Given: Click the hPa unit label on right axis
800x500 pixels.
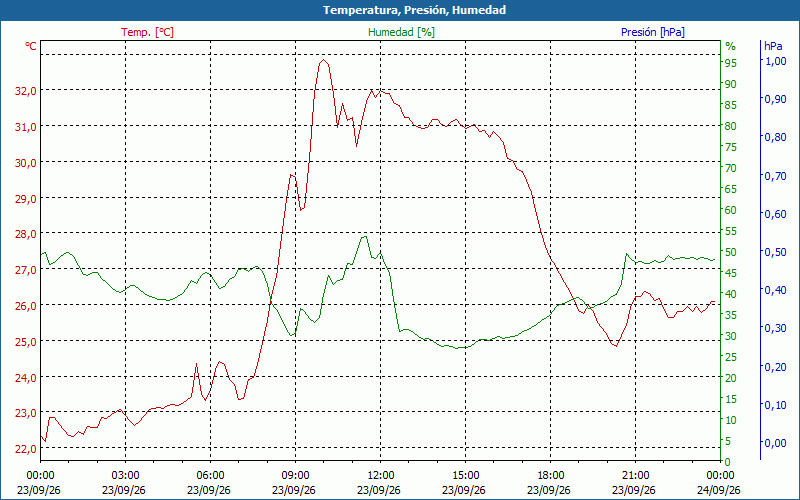Looking at the screenshot, I should pos(773,46).
